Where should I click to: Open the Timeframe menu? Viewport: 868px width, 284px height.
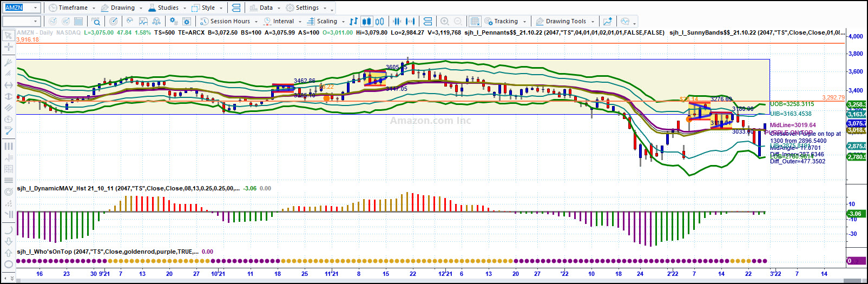tap(68, 8)
